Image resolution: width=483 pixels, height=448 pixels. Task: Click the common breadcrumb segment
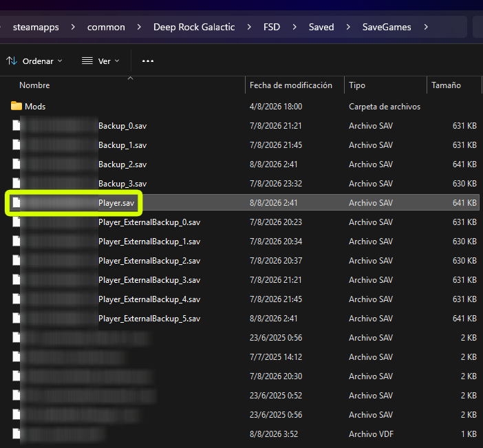[x=106, y=27]
